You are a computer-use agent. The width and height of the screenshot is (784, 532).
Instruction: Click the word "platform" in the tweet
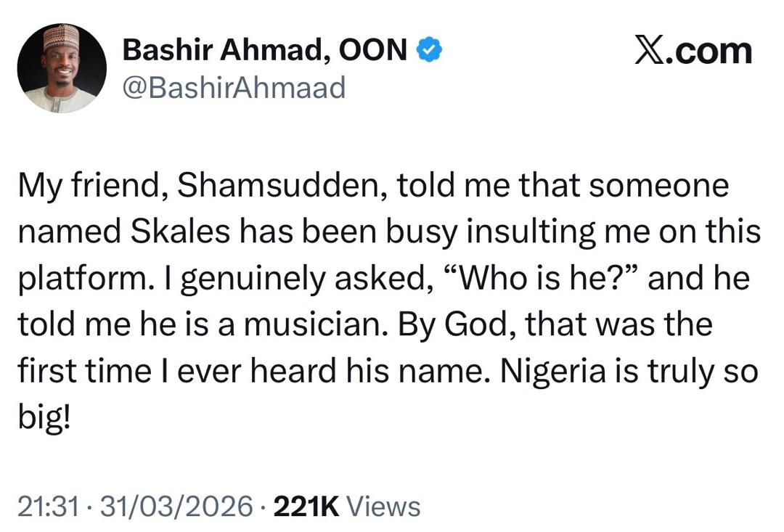point(79,280)
